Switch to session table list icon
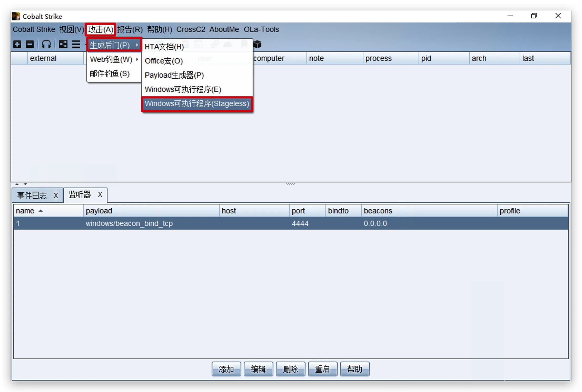 [76, 44]
